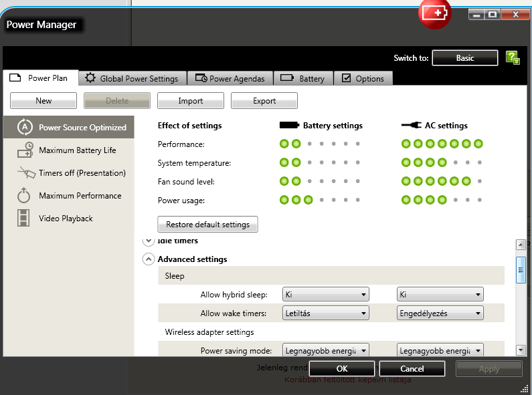Viewport: 532px width, 395px height.
Task: Click the Performance label
Action: point(181,144)
